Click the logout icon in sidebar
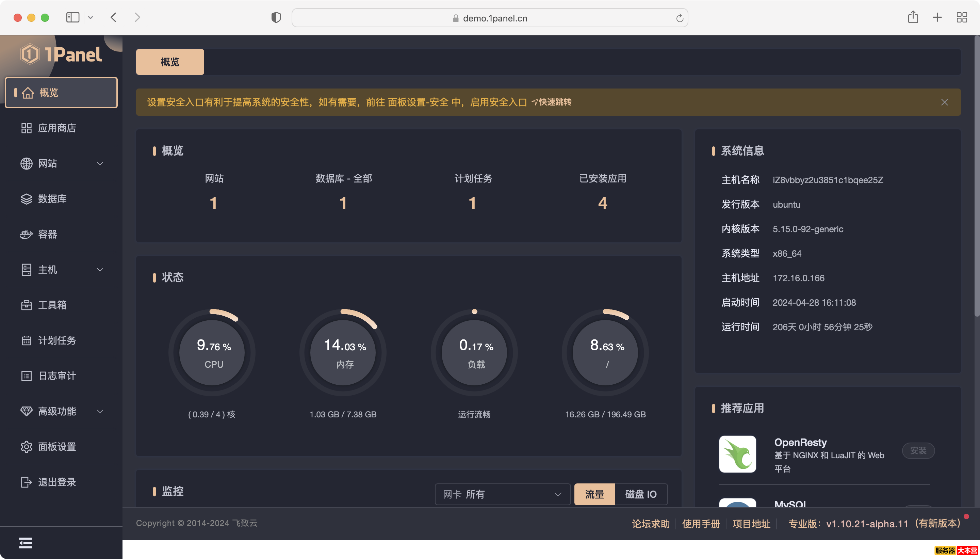Screen dimensions: 980x559 point(26,482)
